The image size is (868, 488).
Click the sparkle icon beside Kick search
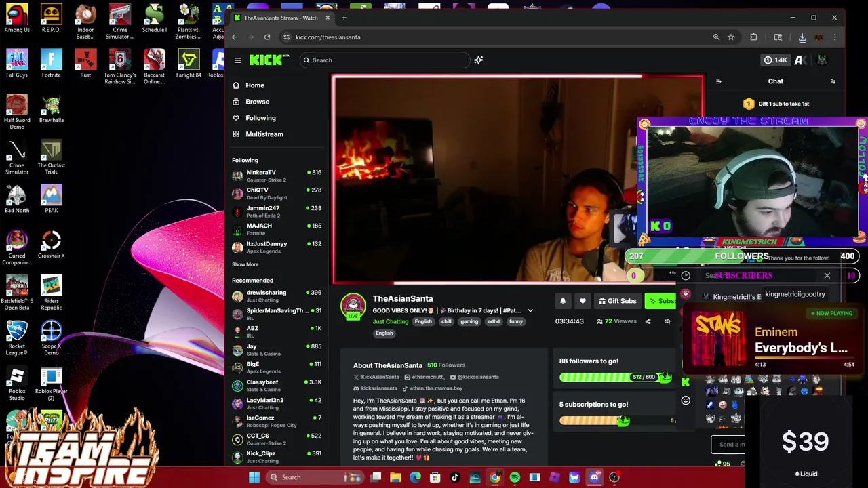(x=479, y=60)
